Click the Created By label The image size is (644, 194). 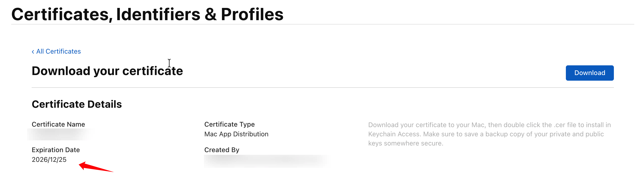pyautogui.click(x=222, y=150)
